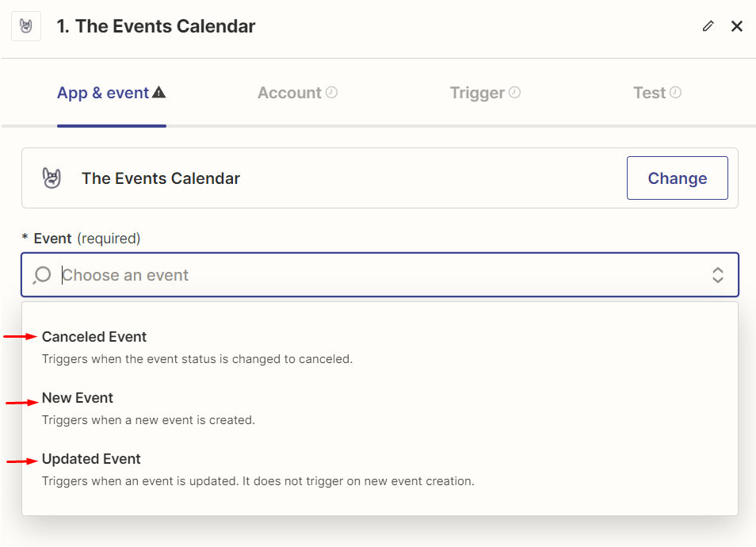The image size is (756, 547).
Task: Select the New Event trigger
Action: click(78, 397)
